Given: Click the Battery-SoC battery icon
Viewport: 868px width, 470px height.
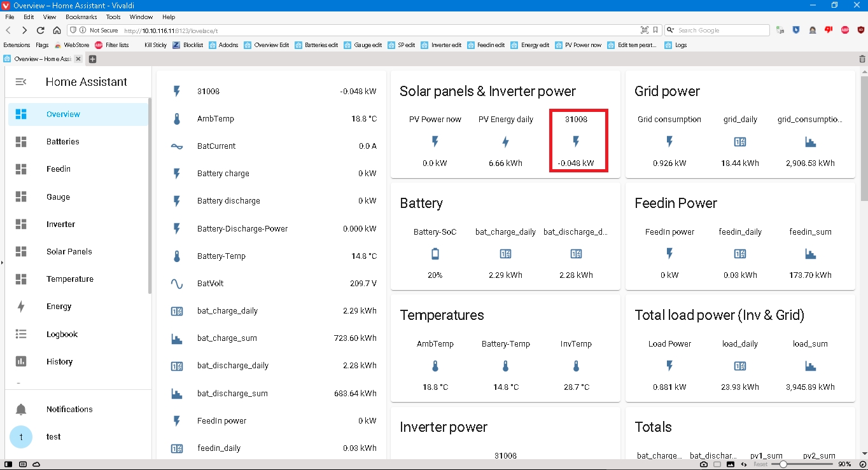Looking at the screenshot, I should [x=435, y=254].
